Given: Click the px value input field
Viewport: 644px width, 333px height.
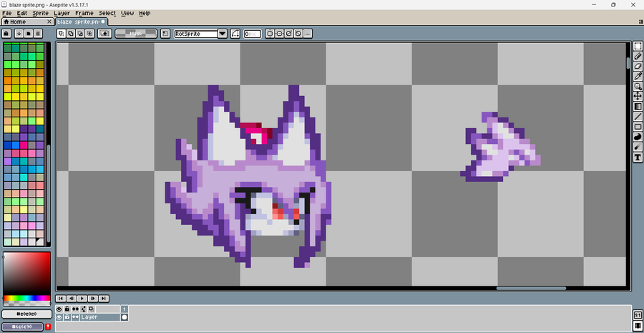Looking at the screenshot, I should pos(253,34).
